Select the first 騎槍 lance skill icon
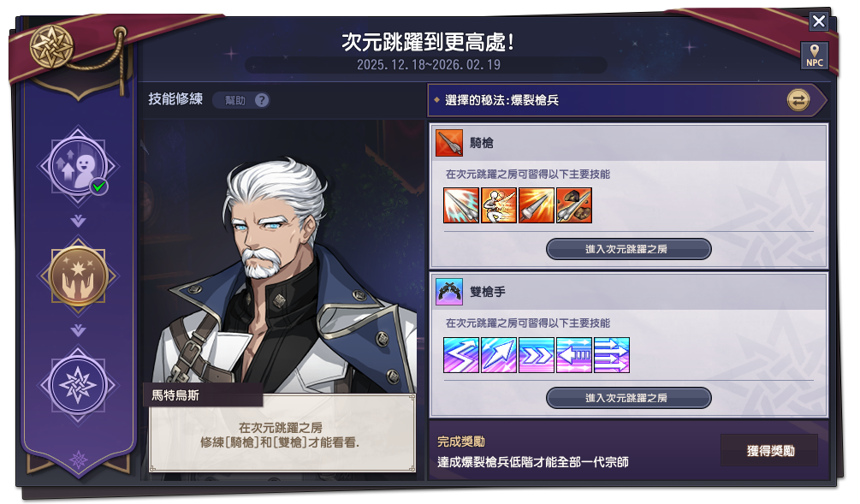This screenshot has width=860, height=504. click(x=461, y=205)
